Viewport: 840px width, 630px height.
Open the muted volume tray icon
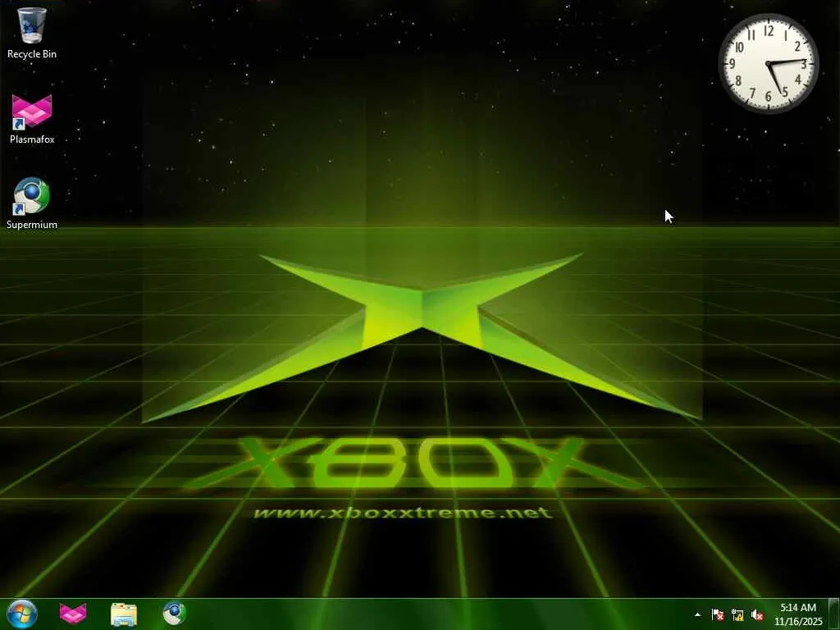757,614
